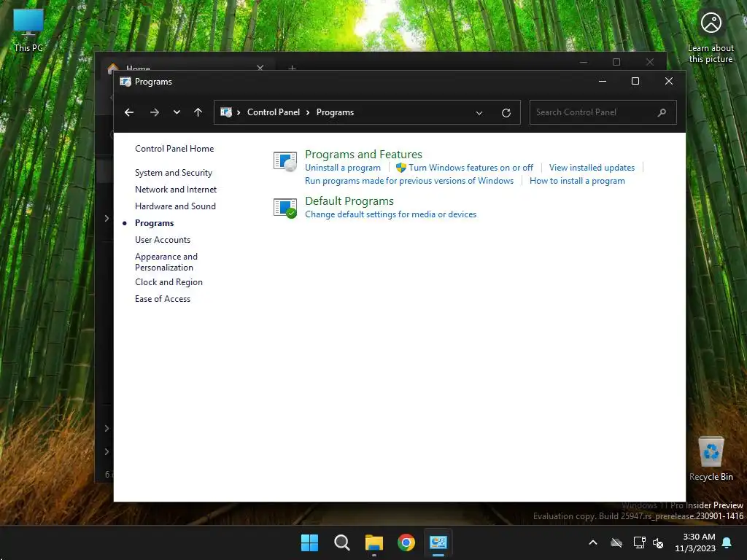Viewport: 747px width, 560px height.
Task: Open Default Programs heading
Action: click(x=349, y=201)
